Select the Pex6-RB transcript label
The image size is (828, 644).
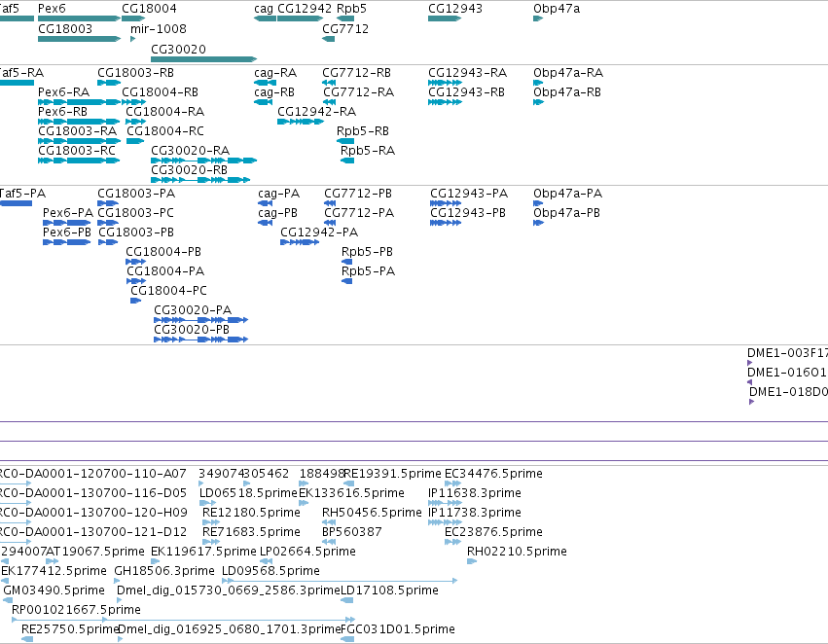63,111
